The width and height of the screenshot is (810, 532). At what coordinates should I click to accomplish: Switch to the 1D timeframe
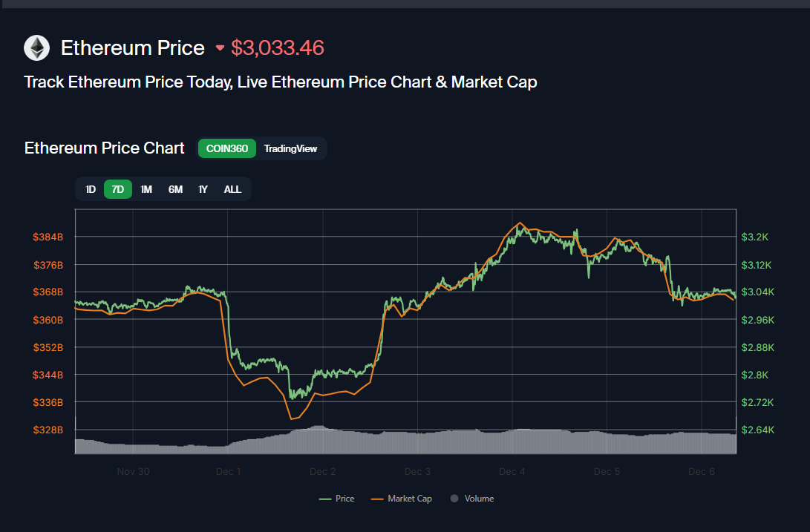coord(90,189)
